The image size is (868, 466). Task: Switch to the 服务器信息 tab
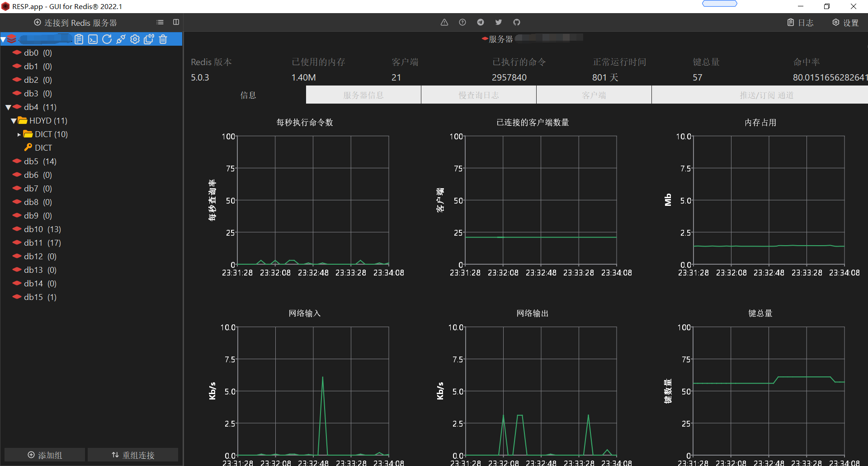[363, 95]
